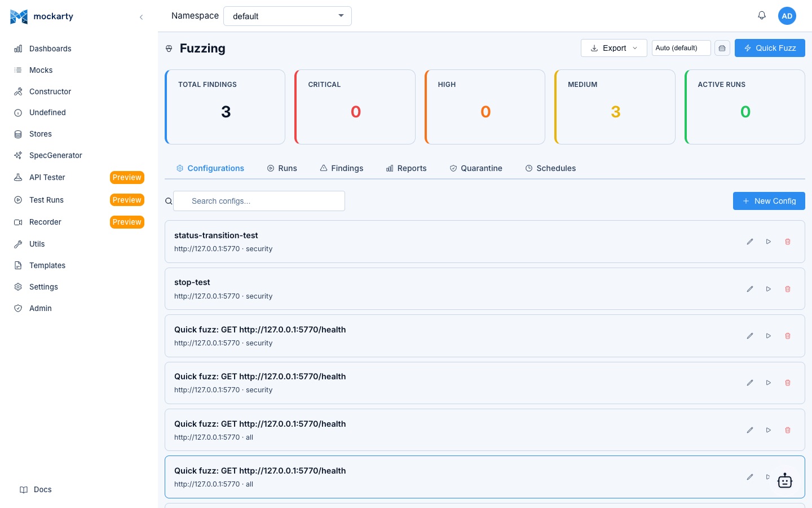Image resolution: width=812 pixels, height=508 pixels.
Task: Open the Admin section
Action: point(41,308)
